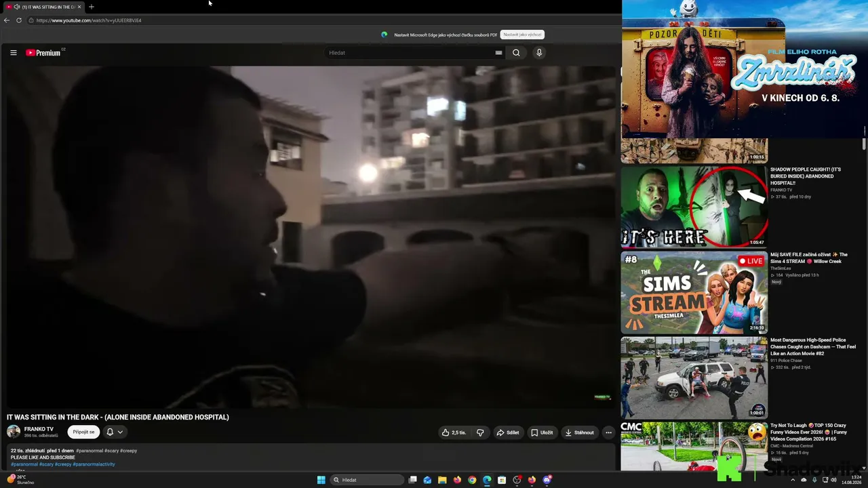Image resolution: width=868 pixels, height=488 pixels.
Task: Show hidden system tray icons
Action: [793, 480]
